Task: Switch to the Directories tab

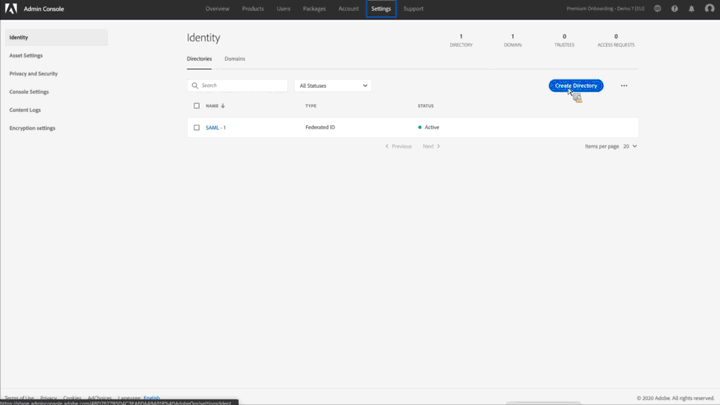Action: (x=199, y=59)
